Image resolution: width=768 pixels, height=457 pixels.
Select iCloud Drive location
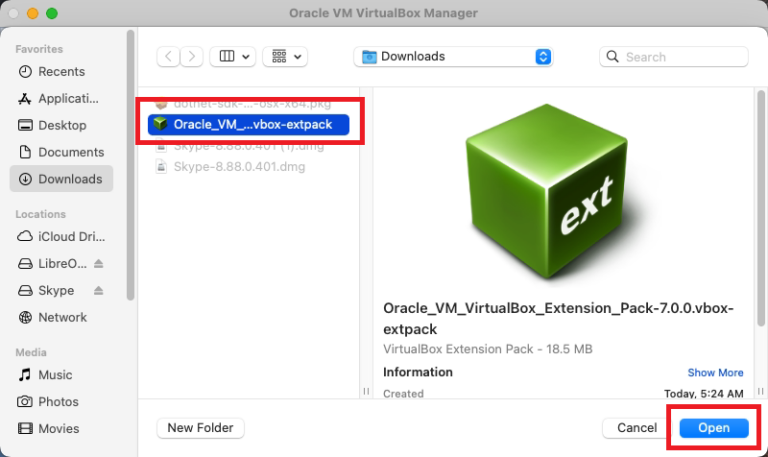(x=68, y=237)
